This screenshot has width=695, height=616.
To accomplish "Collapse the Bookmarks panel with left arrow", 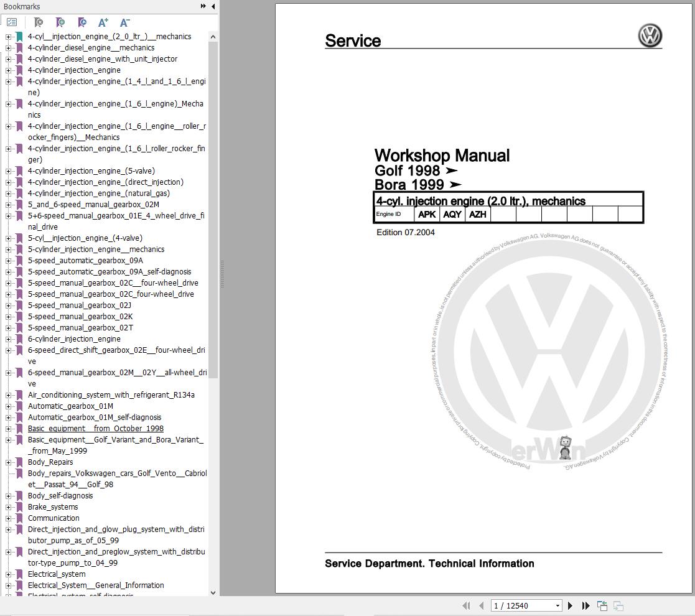I will click(x=213, y=6).
